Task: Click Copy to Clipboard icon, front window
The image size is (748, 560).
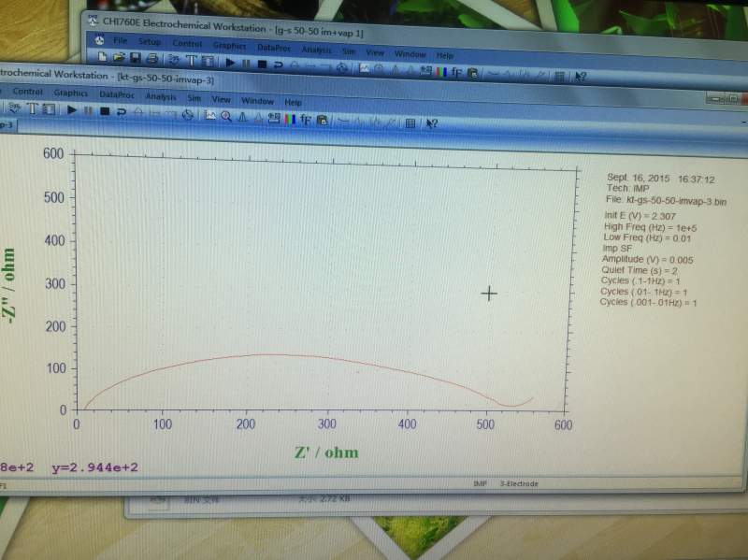Action: coord(323,121)
